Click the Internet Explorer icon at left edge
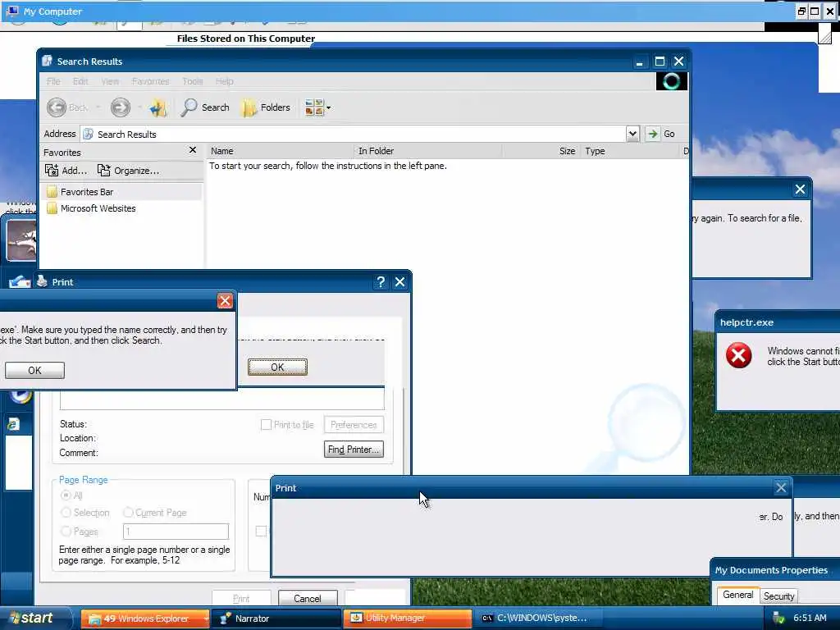Image resolution: width=840 pixels, height=630 pixels. click(x=13, y=425)
